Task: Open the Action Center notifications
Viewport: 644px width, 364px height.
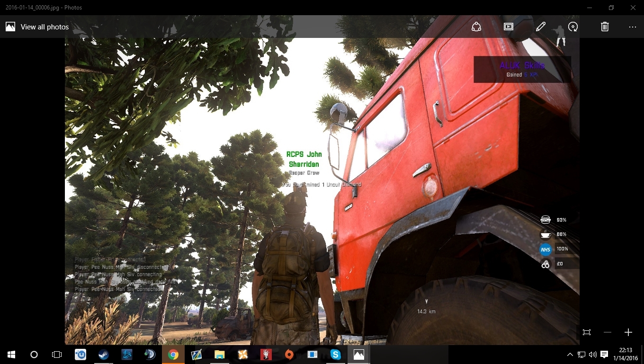Action: click(x=604, y=355)
